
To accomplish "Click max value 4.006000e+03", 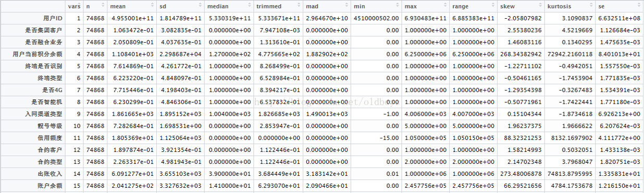I will click(x=425, y=113).
